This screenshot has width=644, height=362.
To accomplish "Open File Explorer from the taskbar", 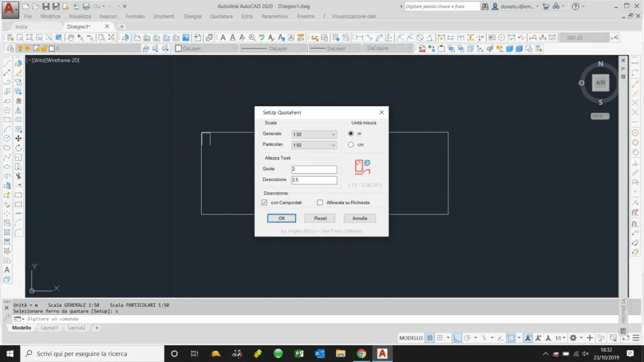I will coord(340,354).
